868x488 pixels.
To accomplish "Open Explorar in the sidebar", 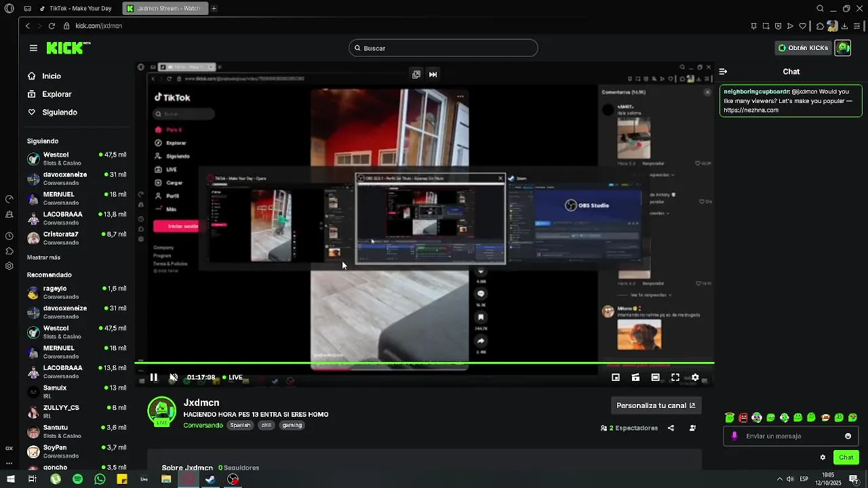I will pos(56,94).
